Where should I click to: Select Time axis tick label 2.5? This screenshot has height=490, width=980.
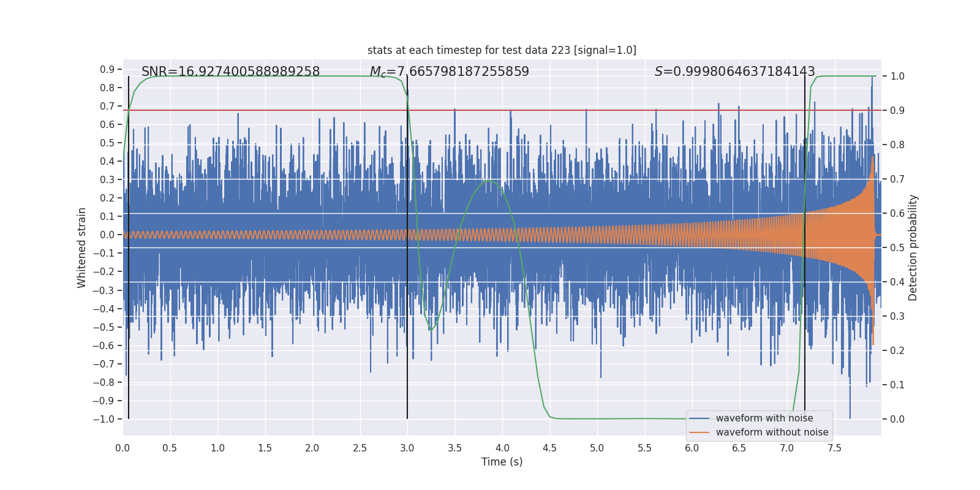tap(360, 448)
